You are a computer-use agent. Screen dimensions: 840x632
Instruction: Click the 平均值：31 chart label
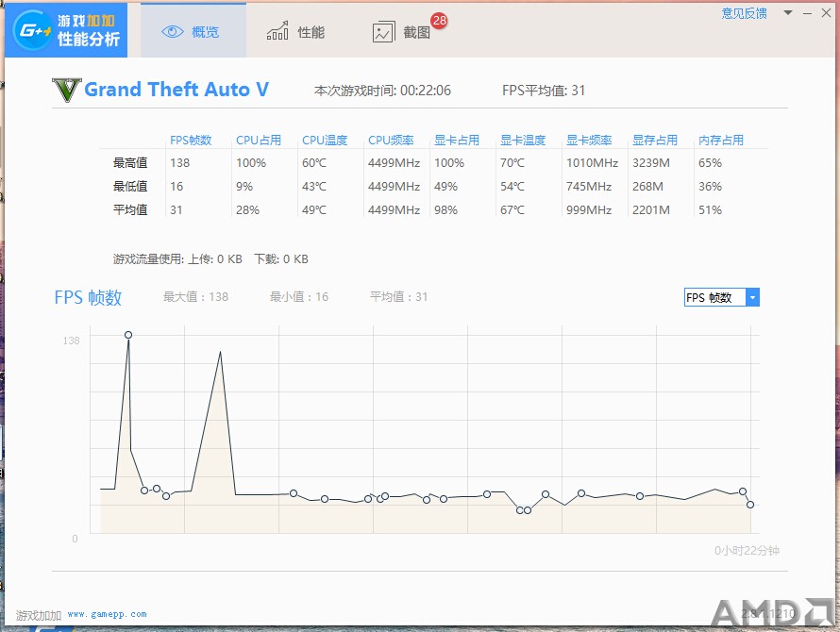[398, 297]
